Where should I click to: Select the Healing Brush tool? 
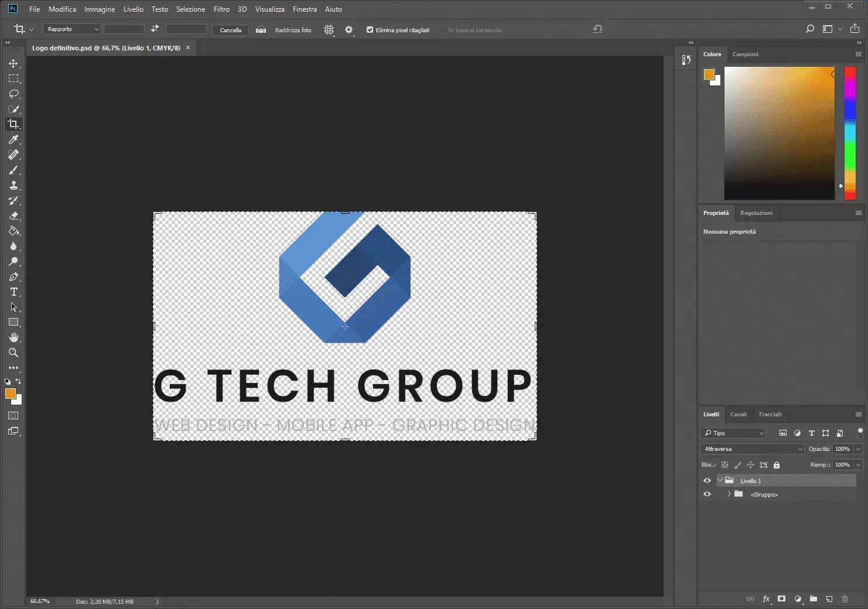[13, 155]
